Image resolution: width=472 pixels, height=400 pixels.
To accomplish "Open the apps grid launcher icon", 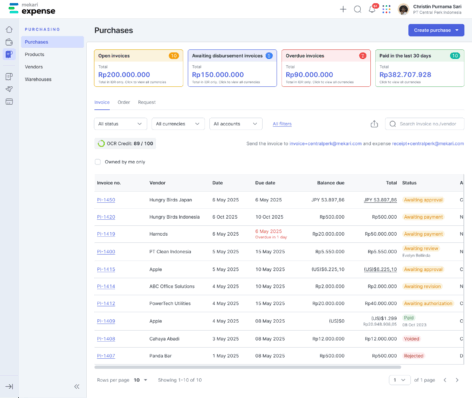I will pos(386,9).
